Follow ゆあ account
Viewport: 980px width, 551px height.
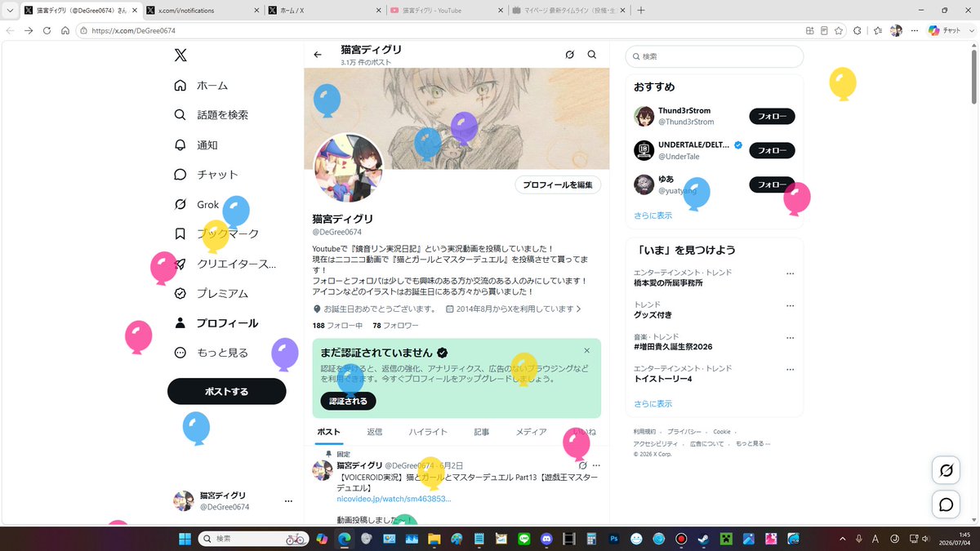click(x=772, y=184)
